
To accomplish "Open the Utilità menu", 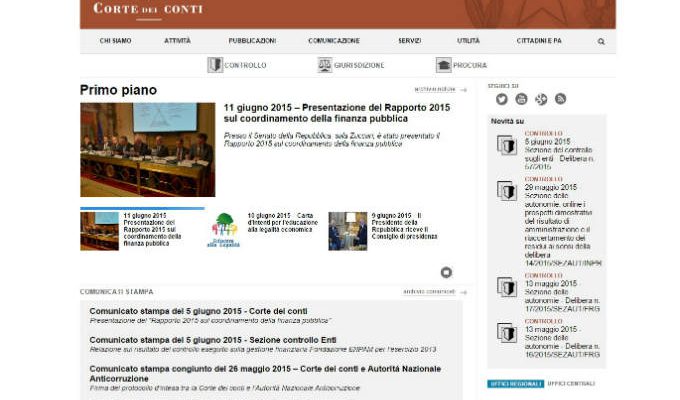I will (468, 41).
